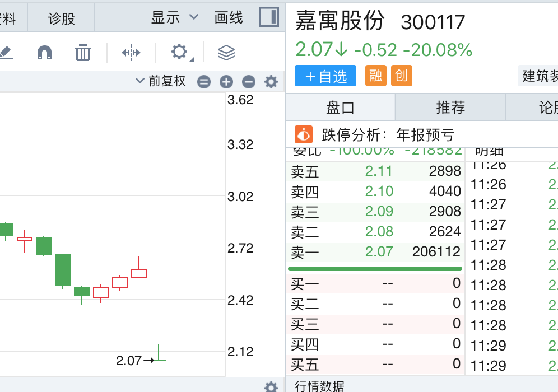This screenshot has width=558, height=392.
Task: Click the equals-sign circle icon by 前复权
Action: point(204,82)
